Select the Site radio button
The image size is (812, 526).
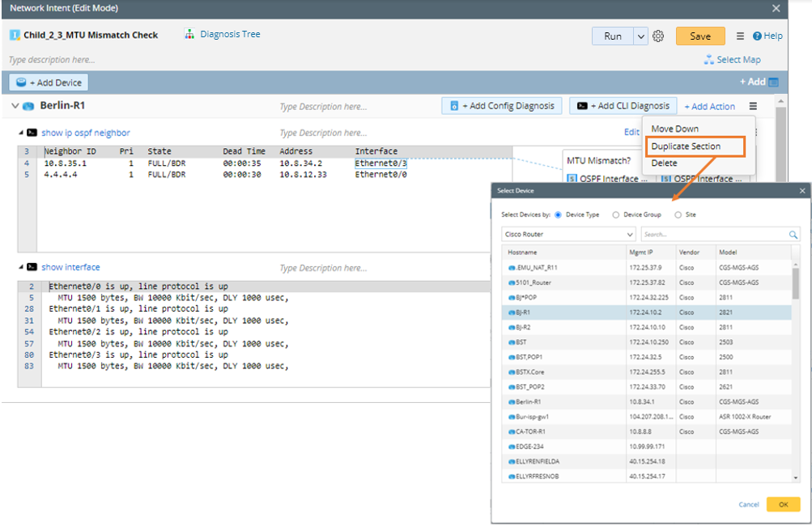pyautogui.click(x=678, y=215)
